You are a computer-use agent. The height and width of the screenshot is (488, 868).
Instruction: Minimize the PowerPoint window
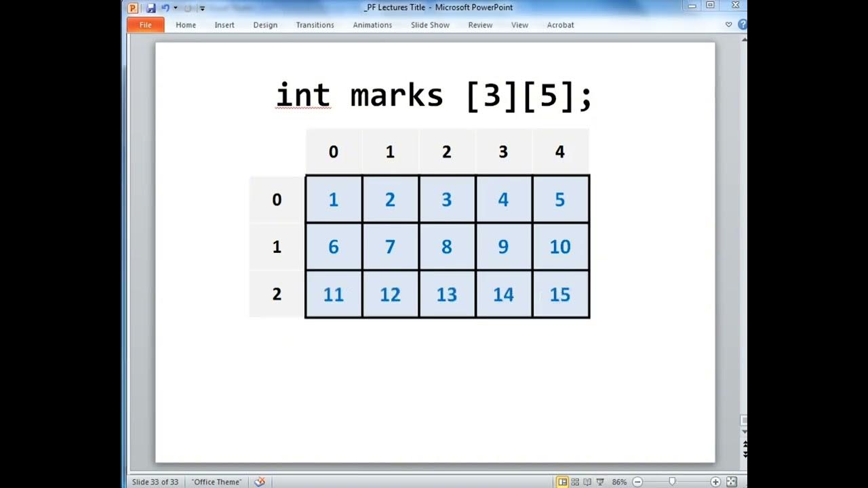692,5
